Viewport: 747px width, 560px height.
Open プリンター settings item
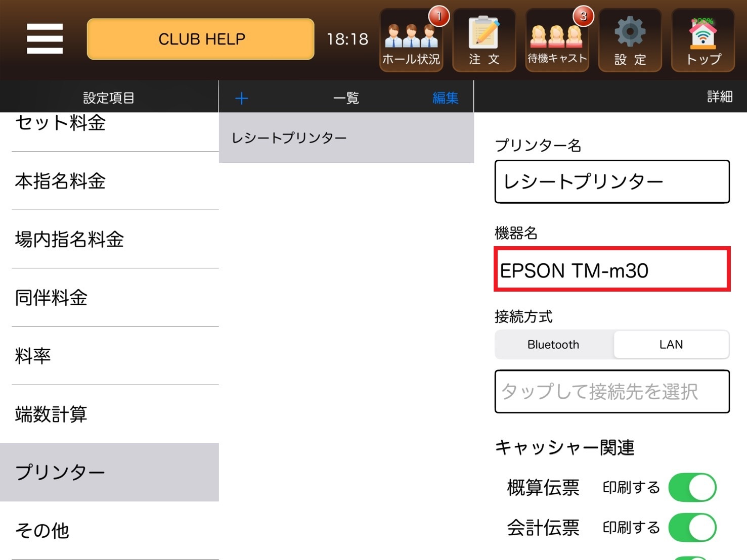pos(109,472)
